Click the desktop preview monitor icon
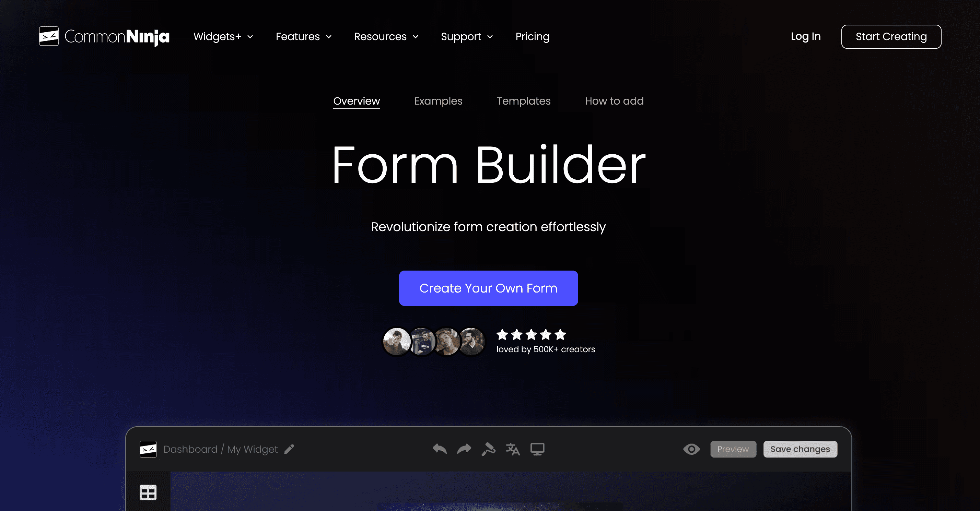The height and width of the screenshot is (511, 980). pos(537,449)
